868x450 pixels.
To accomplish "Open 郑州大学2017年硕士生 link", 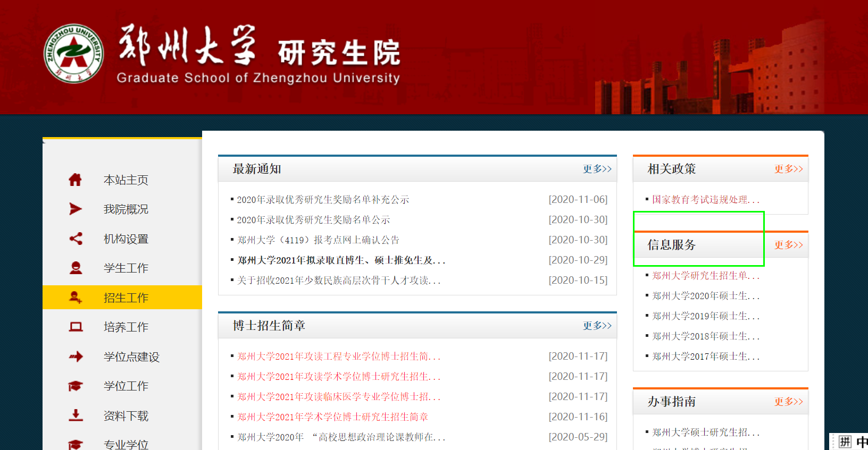I will tap(706, 356).
